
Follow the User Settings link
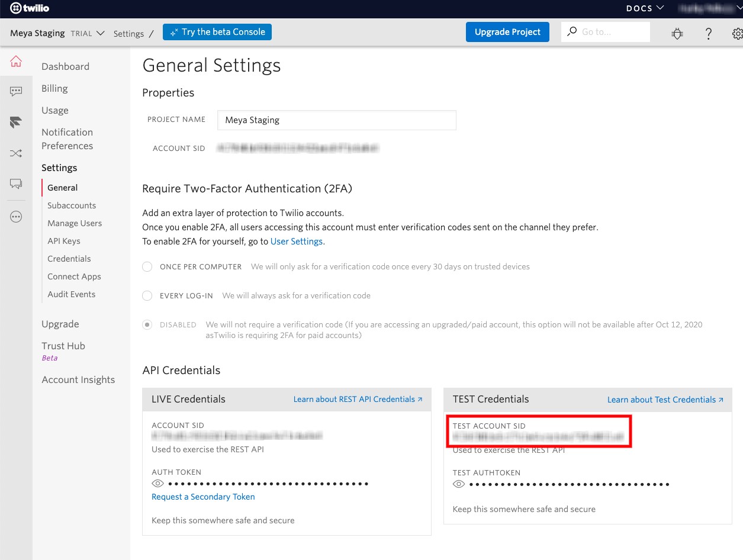pos(297,242)
